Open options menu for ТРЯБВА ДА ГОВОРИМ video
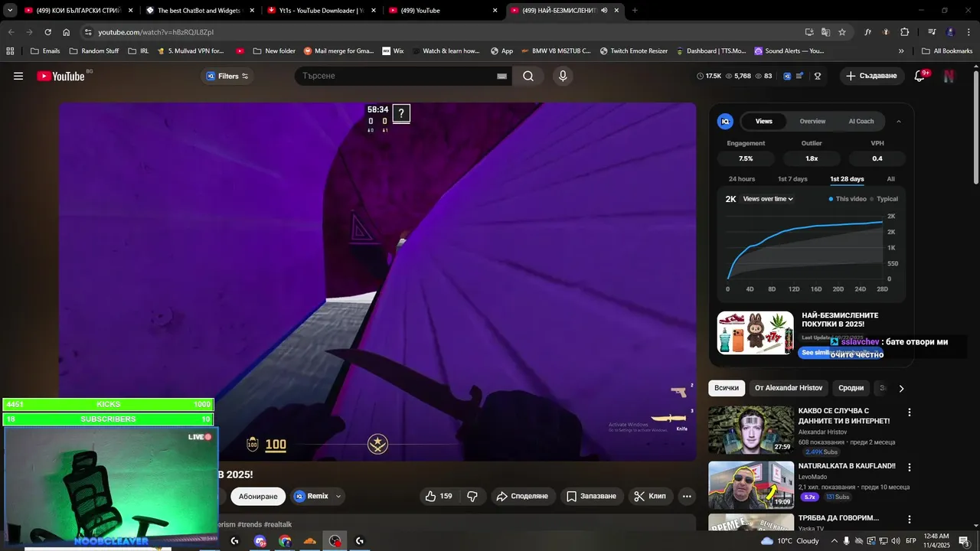 (x=910, y=519)
